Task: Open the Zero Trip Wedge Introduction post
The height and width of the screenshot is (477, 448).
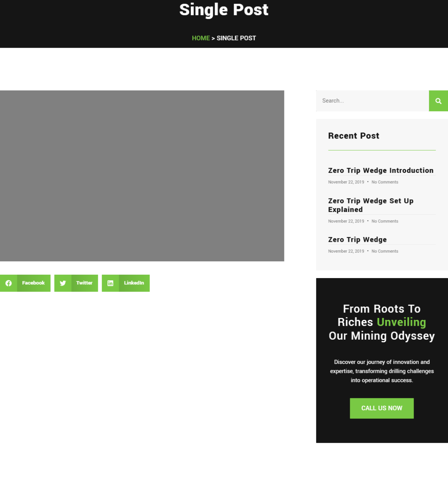Action: click(x=380, y=171)
